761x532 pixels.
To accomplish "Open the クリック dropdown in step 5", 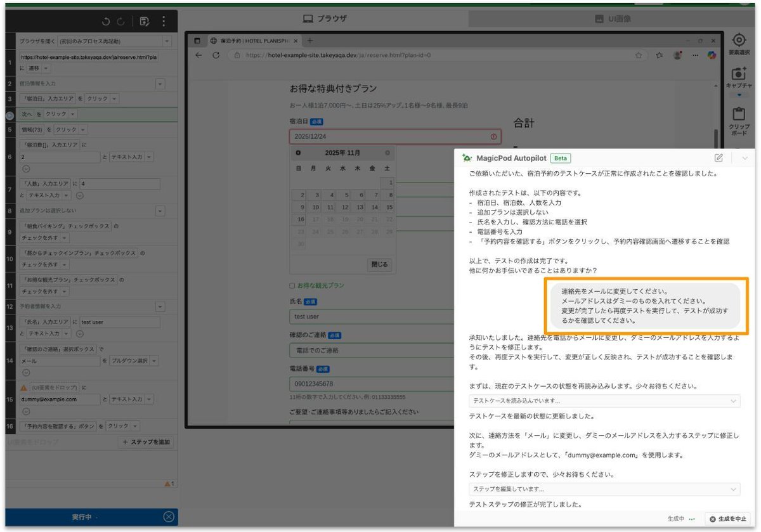I will tap(70, 129).
